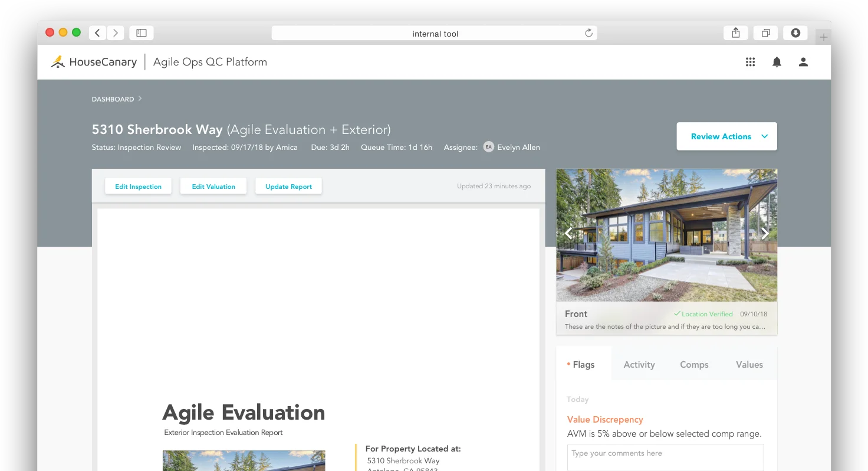This screenshot has height=471, width=868.
Task: Click the Edit Inspection button
Action: 139,187
